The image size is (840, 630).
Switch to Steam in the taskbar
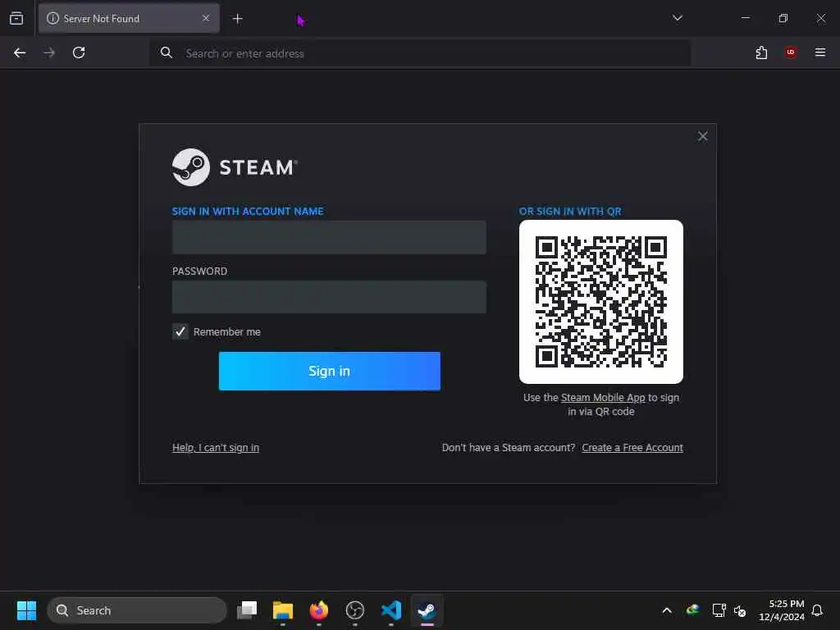pos(427,610)
